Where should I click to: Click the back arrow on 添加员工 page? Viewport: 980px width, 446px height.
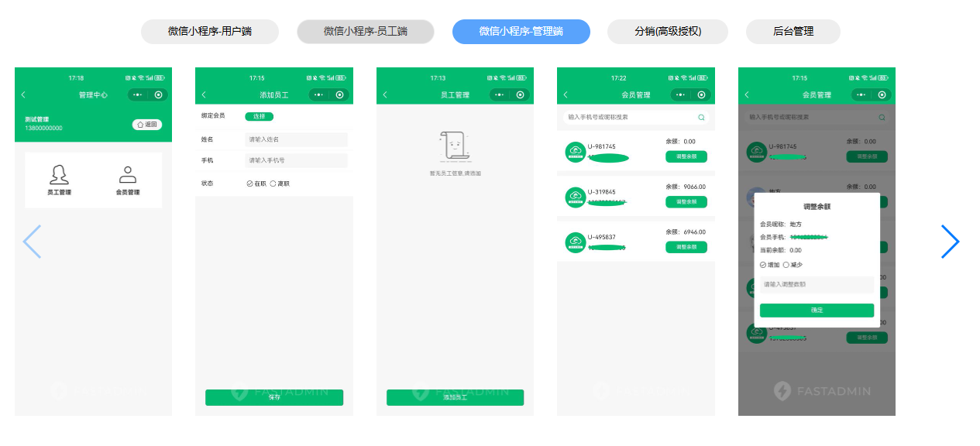(x=205, y=94)
